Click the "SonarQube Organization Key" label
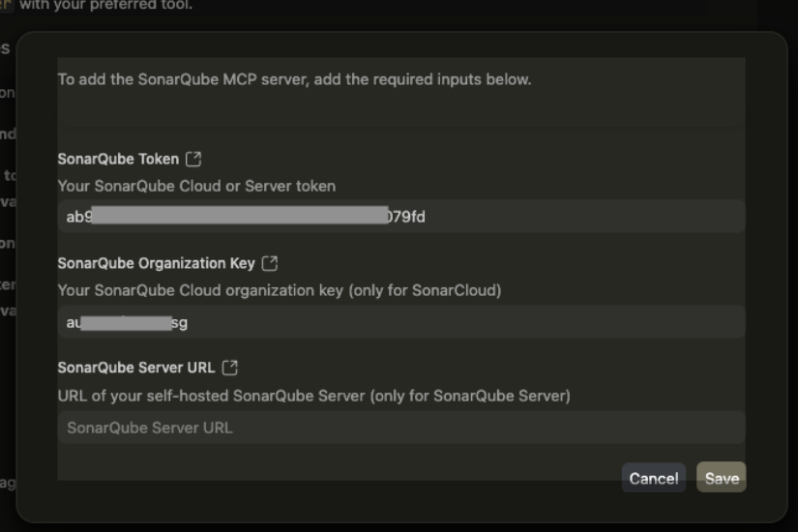The height and width of the screenshot is (532, 798). tap(156, 263)
